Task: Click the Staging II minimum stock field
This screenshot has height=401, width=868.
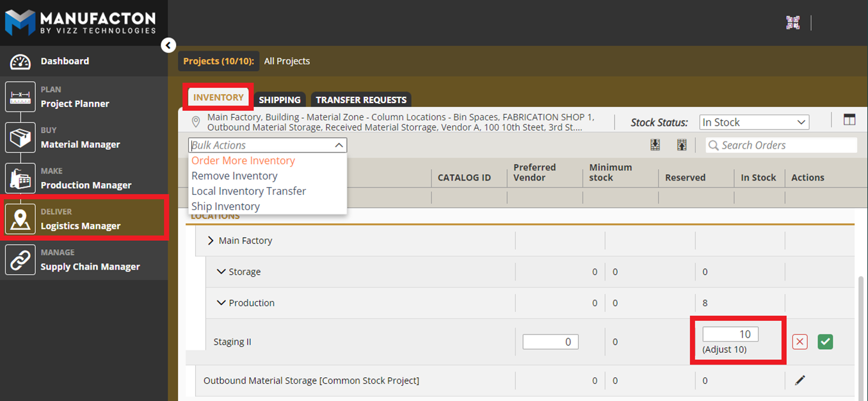Action: click(551, 342)
